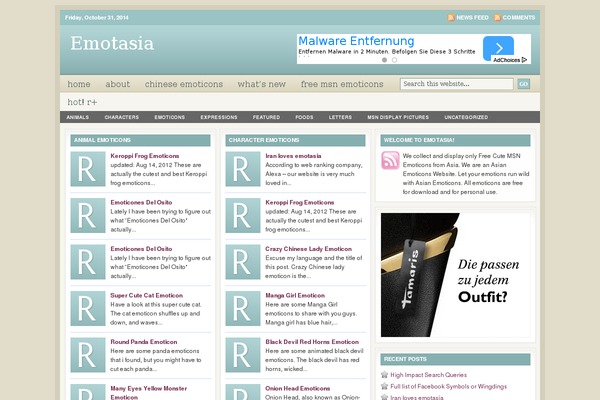The height and width of the screenshot is (400, 600).
Task: Open Black Devil Red Horns Emoticon post title
Action: (x=312, y=342)
